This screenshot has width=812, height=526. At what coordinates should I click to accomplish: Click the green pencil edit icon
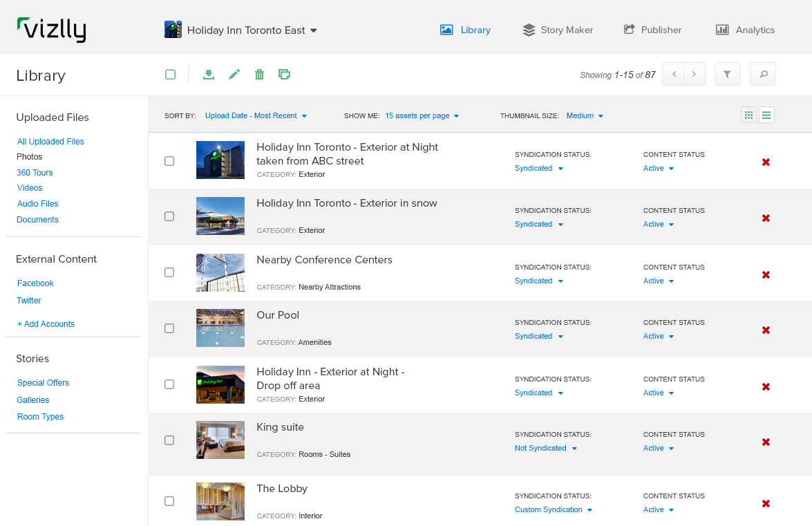(x=234, y=75)
